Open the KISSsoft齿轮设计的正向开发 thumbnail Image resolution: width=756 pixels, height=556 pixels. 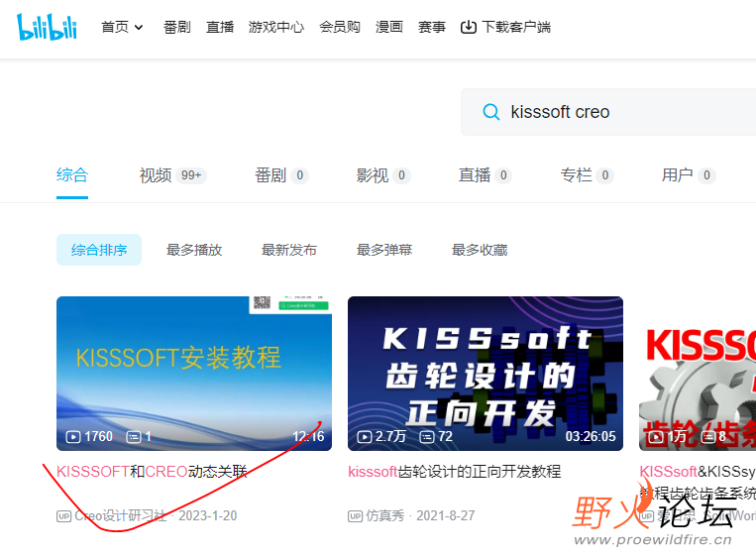[x=486, y=374]
